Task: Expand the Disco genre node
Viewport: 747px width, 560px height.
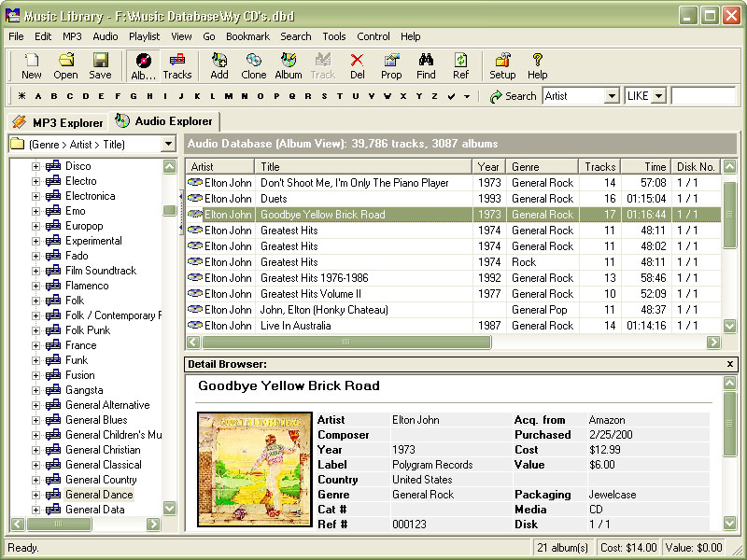Action: 35,166
